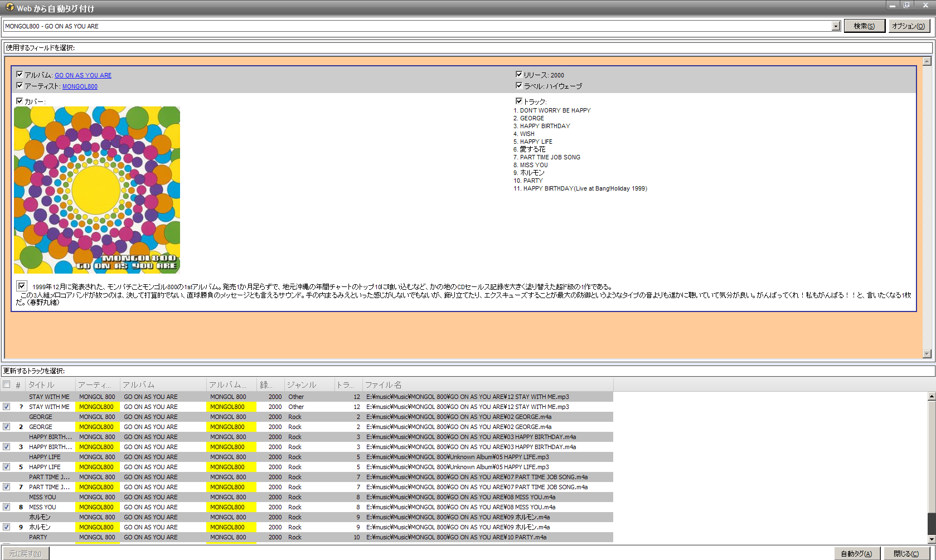Sort by the アルバム... album artist column header

pos(231,384)
